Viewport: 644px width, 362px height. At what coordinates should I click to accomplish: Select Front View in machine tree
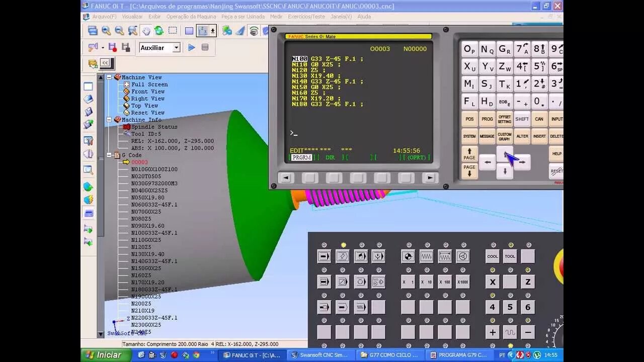point(147,92)
